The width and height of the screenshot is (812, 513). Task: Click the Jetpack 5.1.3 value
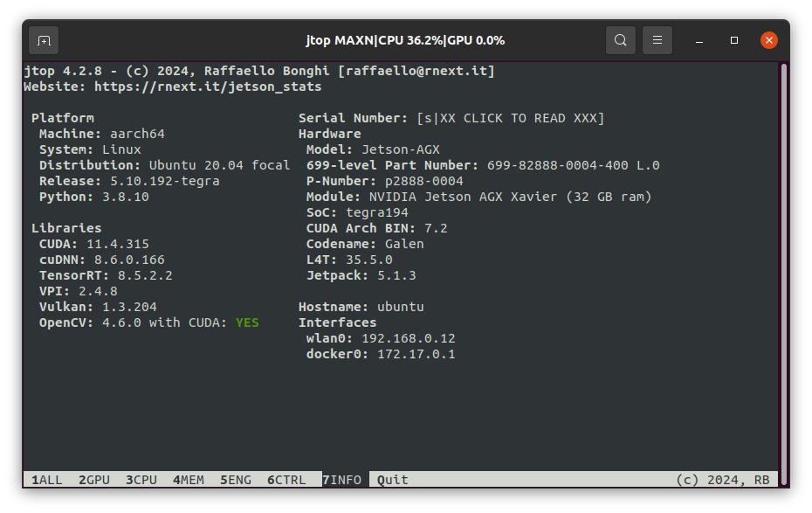click(396, 275)
